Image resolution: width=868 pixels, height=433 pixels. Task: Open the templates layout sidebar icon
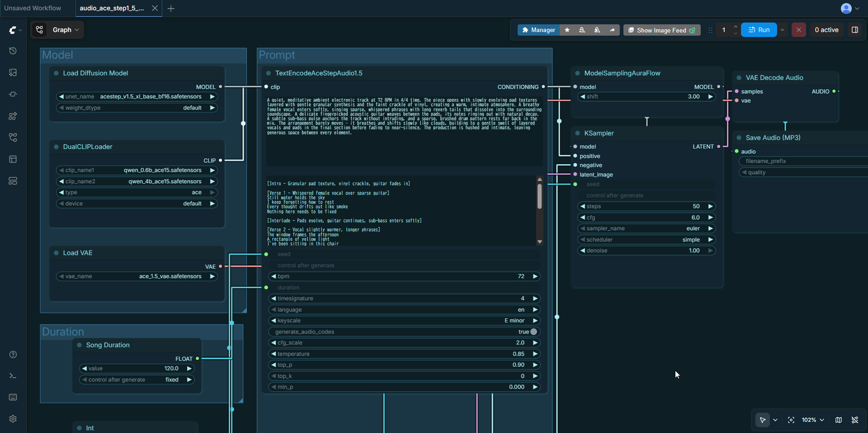13,159
